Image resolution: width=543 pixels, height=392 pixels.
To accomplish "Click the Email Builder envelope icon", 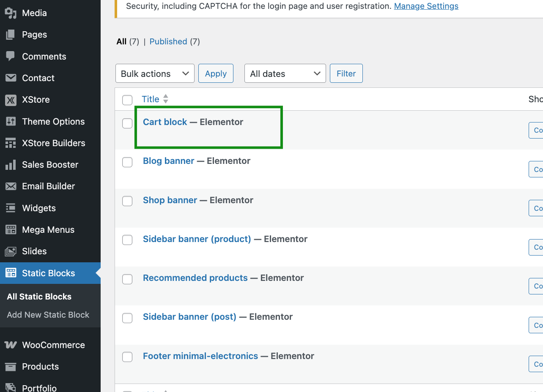I will tap(11, 186).
